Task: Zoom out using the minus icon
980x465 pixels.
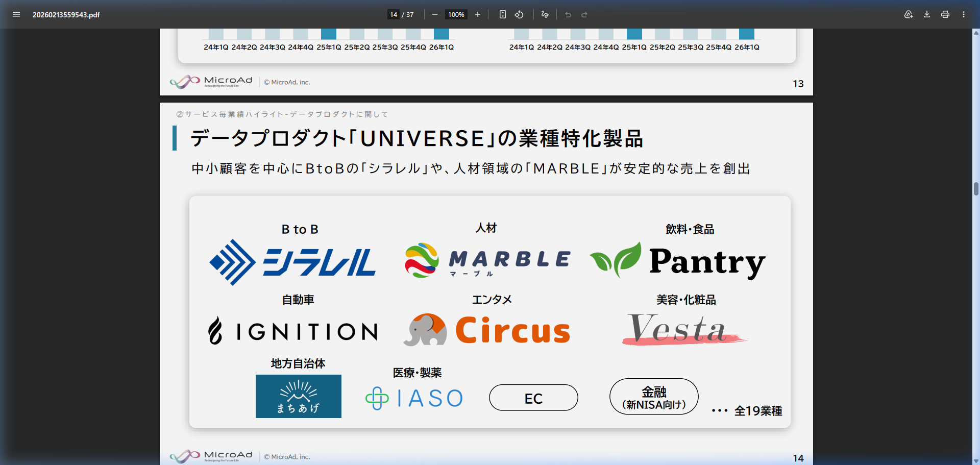Action: point(434,14)
